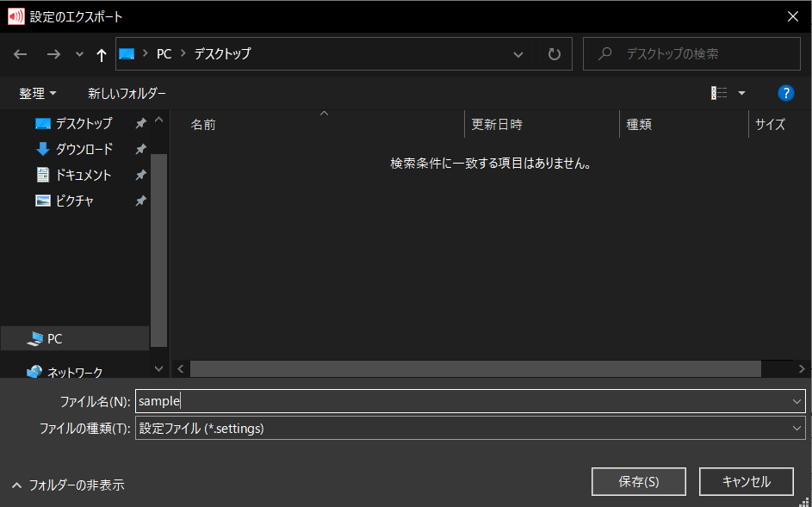The image size is (812, 507).
Task: Open help with the blue question mark
Action: click(x=785, y=93)
